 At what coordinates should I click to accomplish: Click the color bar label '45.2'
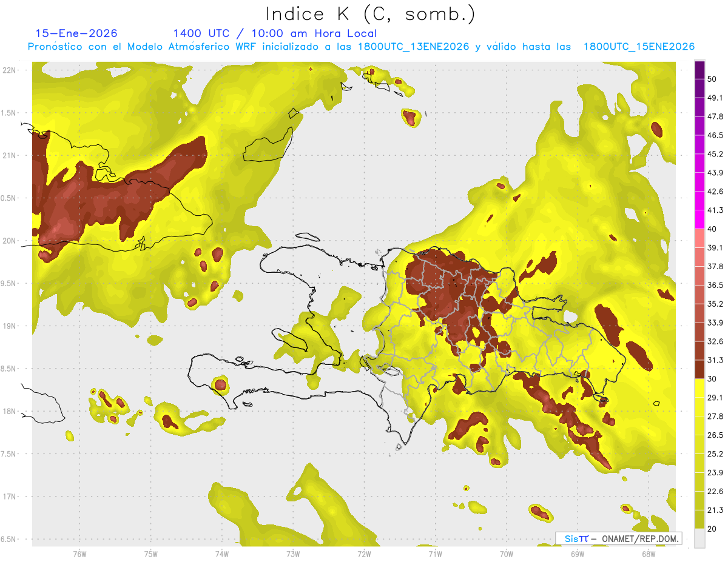[715, 154]
